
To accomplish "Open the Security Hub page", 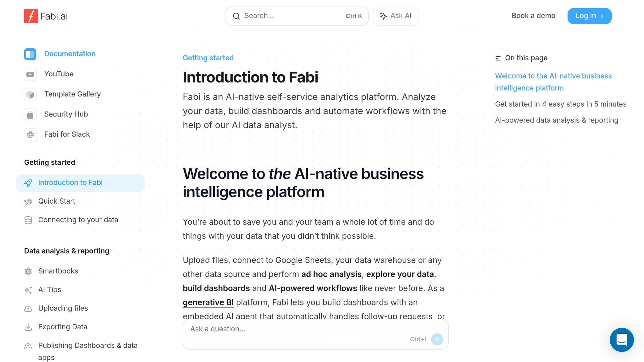I will [x=66, y=114].
